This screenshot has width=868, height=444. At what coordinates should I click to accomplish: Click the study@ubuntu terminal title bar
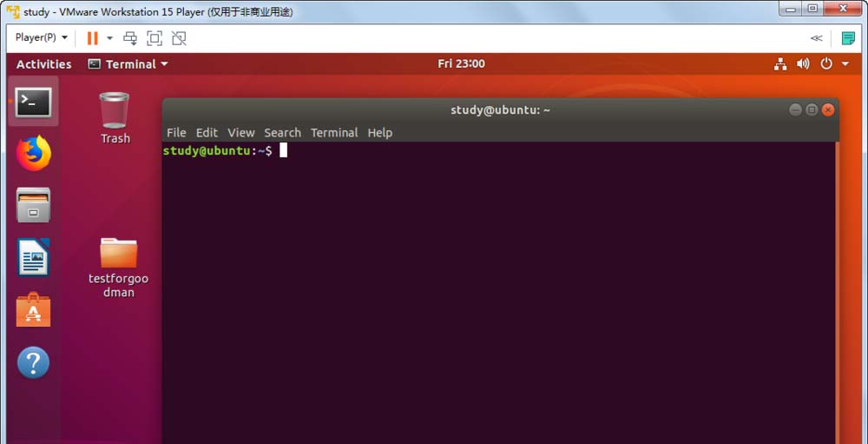pyautogui.click(x=500, y=109)
